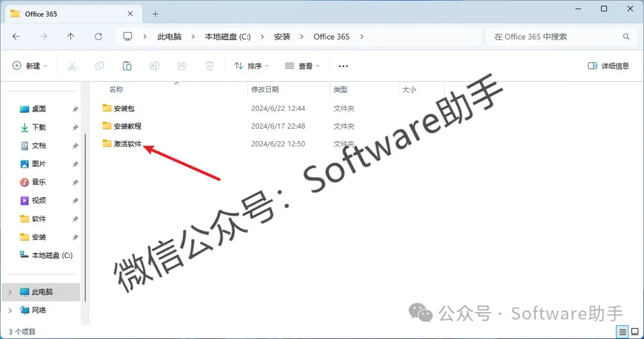
Task: Click date 2024/6/22 12:44
Action: (278, 108)
